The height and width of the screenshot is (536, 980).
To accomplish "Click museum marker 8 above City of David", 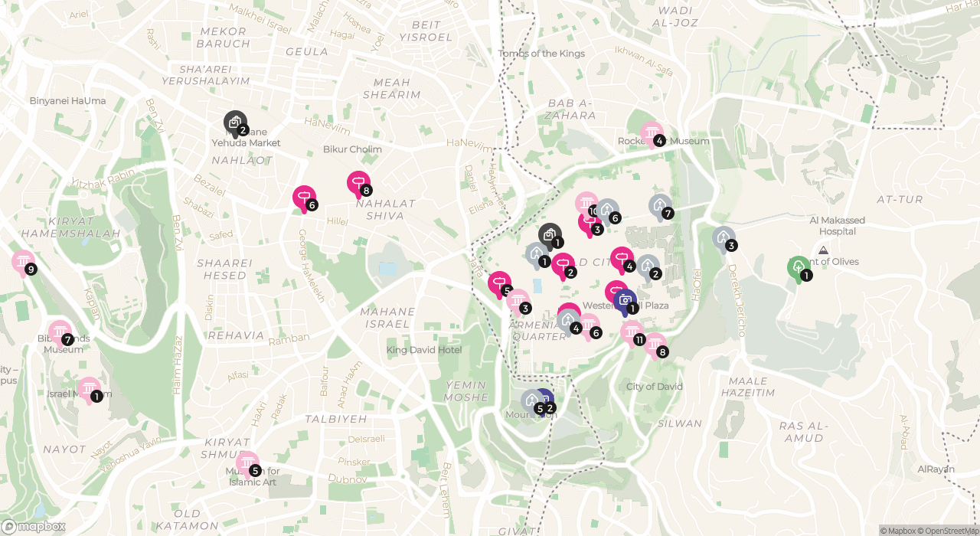I will pos(655,345).
